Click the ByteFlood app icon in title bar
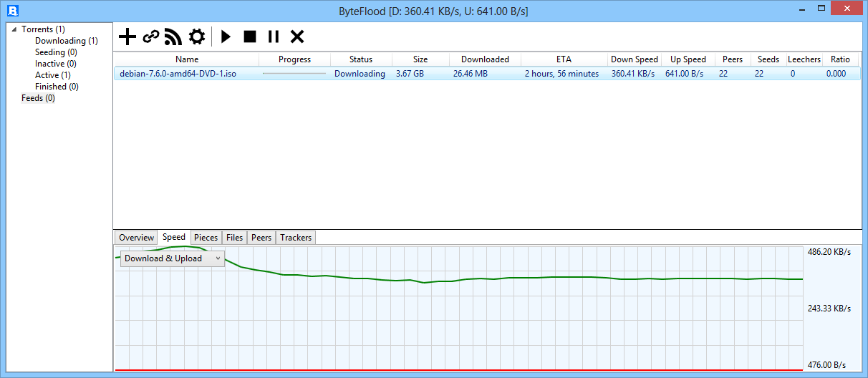 point(12,11)
